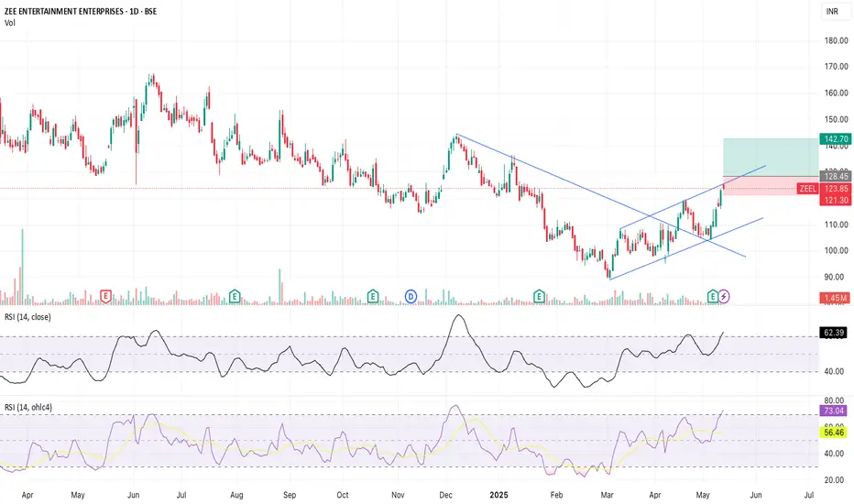Select the descending blue trendline from December
This screenshot has width=854, height=504.
point(599,194)
